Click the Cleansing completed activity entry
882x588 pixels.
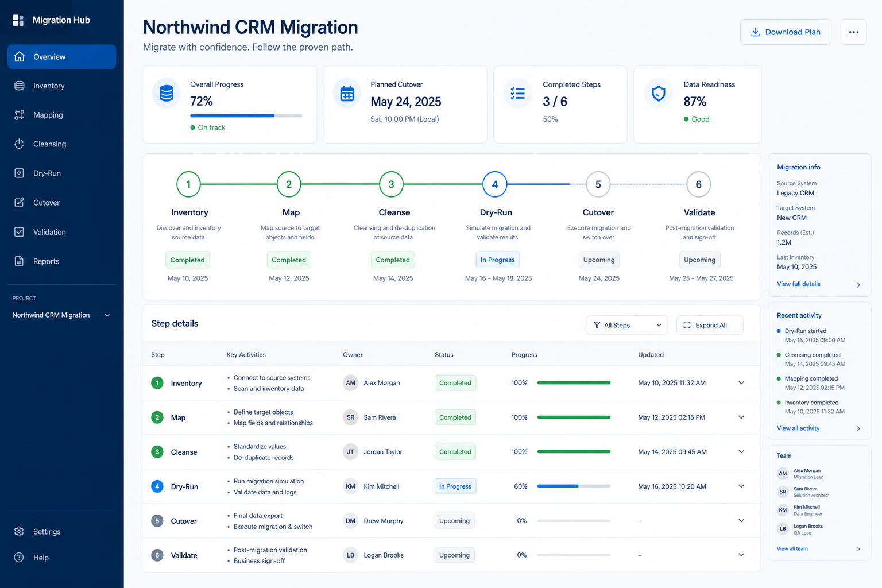pyautogui.click(x=811, y=359)
